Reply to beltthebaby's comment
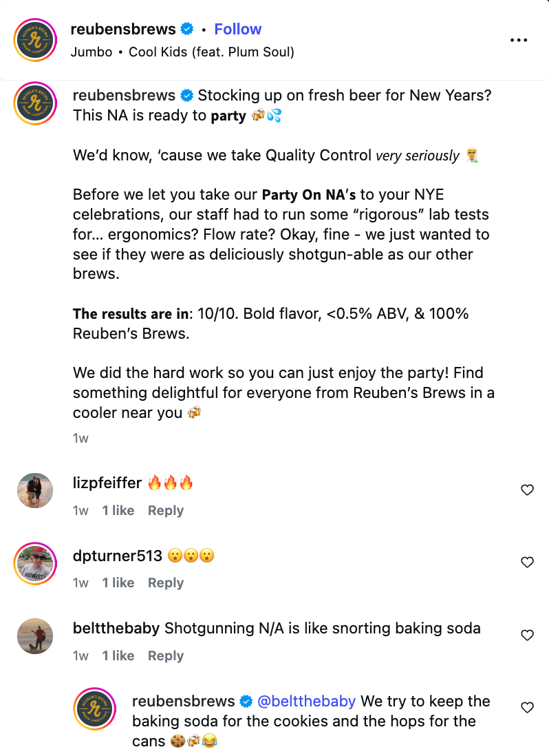Image resolution: width=549 pixels, height=756 pixels. pyautogui.click(x=166, y=655)
